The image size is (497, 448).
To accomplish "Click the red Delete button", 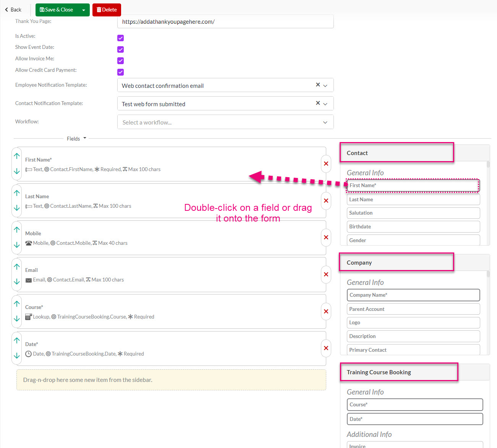I will pyautogui.click(x=107, y=10).
